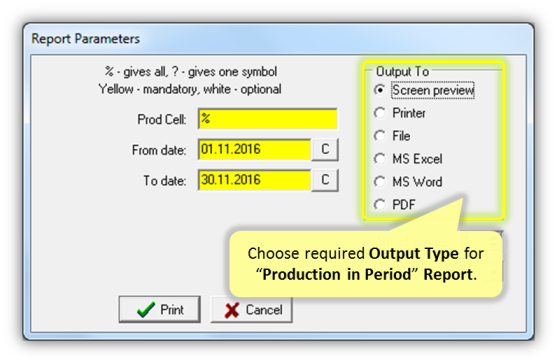Screen dimensions: 557x363
Task: Open calendar with To date C button
Action: [325, 180]
